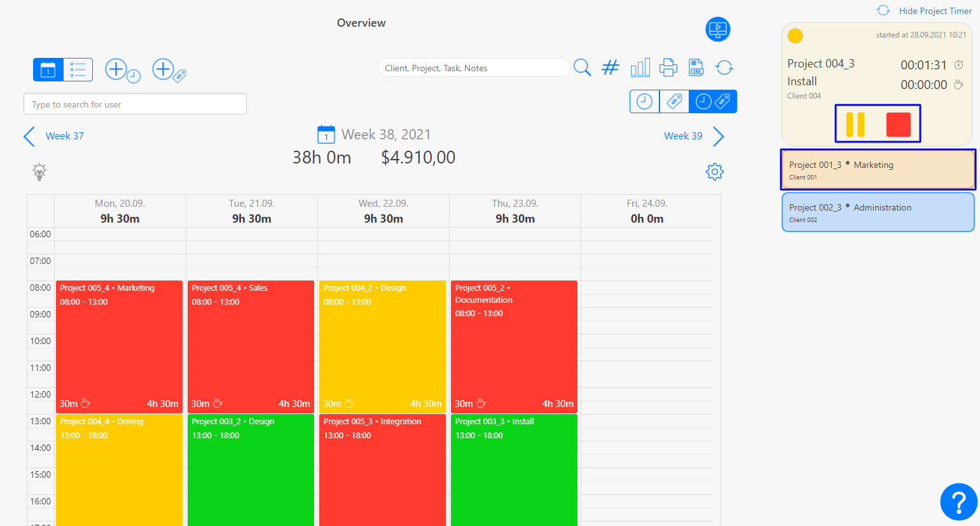Image resolution: width=980 pixels, height=526 pixels.
Task: Click the print icon
Action: click(x=668, y=67)
